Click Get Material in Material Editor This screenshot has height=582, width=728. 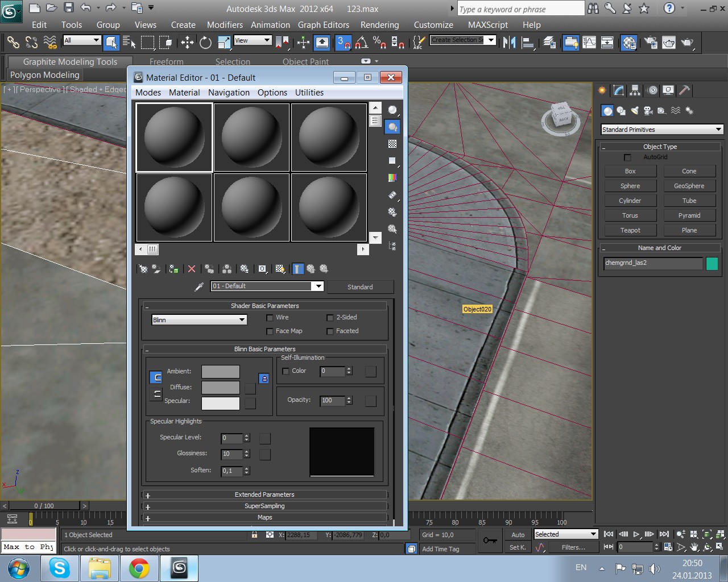point(143,269)
